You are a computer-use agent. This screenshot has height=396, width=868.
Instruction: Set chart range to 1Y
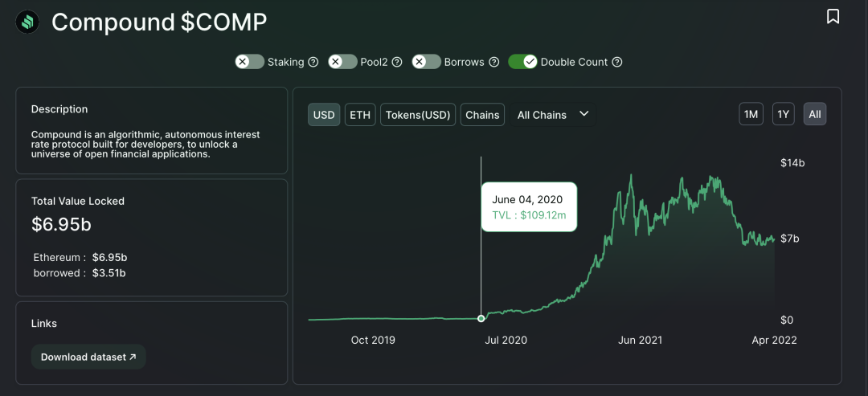click(x=784, y=115)
